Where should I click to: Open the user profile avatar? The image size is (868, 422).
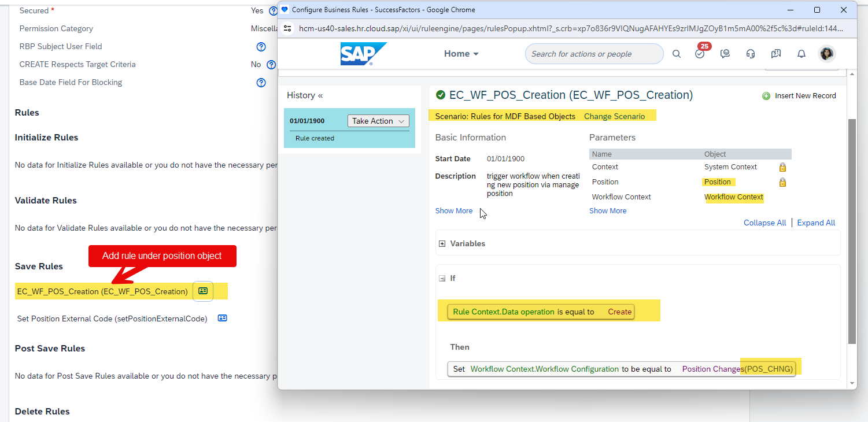point(827,54)
